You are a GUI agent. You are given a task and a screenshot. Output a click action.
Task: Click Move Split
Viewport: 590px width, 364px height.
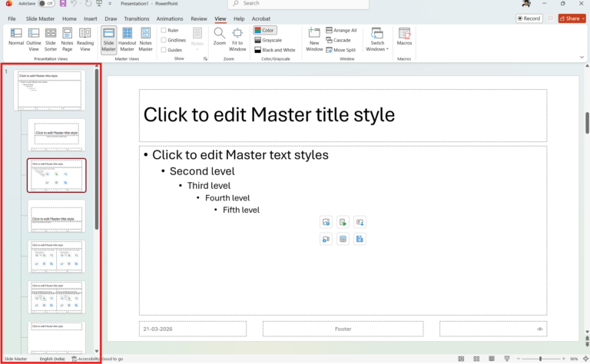click(341, 50)
